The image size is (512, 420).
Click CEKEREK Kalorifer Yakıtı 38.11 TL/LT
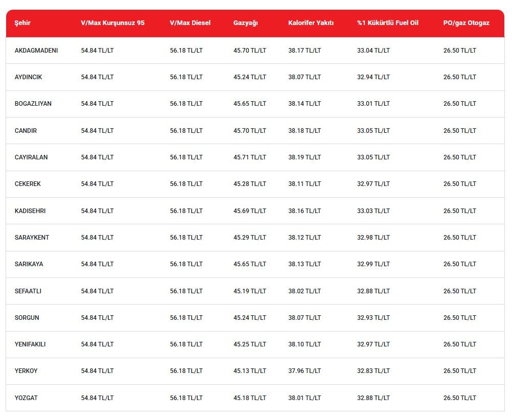pyautogui.click(x=305, y=184)
